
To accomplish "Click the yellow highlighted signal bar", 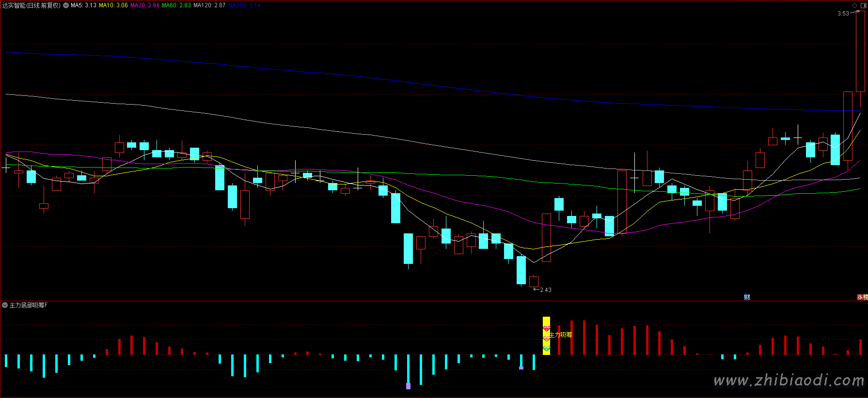I will [546, 336].
